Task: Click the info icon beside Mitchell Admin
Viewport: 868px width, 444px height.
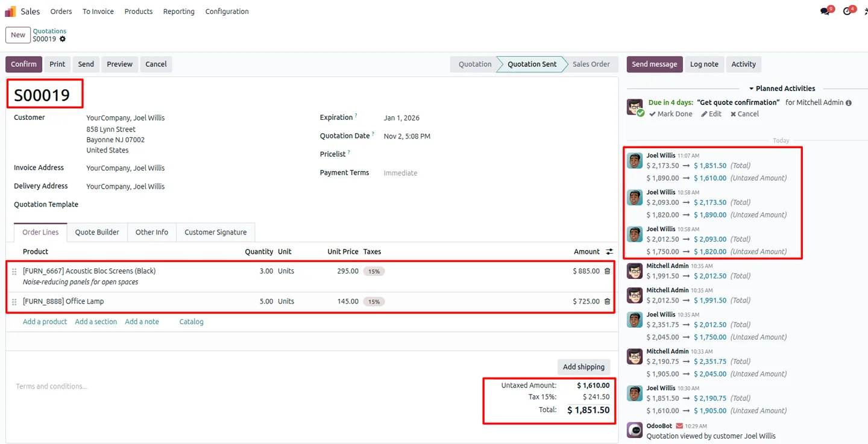Action: (849, 103)
